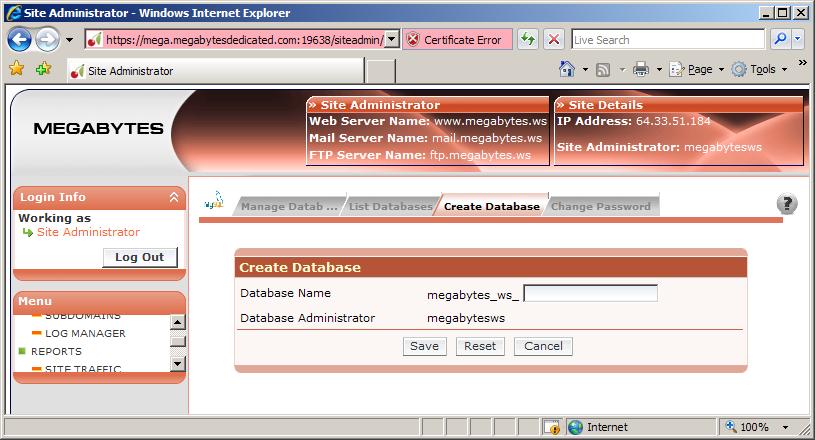Click the Print icon in toolbar
This screenshot has width=815, height=440.
[x=640, y=70]
